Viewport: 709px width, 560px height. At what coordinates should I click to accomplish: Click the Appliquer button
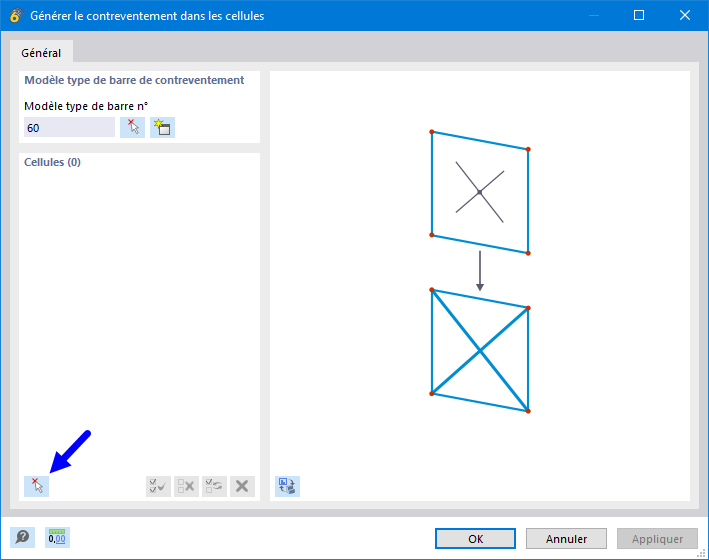[657, 538]
